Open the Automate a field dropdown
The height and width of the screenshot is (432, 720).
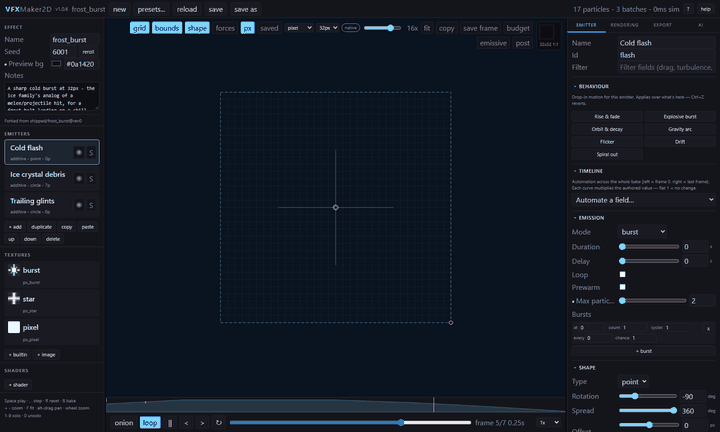pos(643,200)
